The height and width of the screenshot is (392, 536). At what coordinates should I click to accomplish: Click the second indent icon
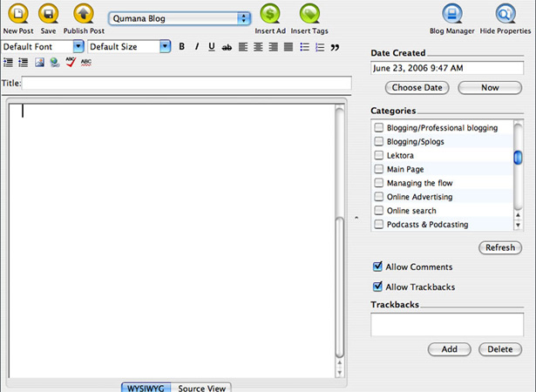(24, 62)
